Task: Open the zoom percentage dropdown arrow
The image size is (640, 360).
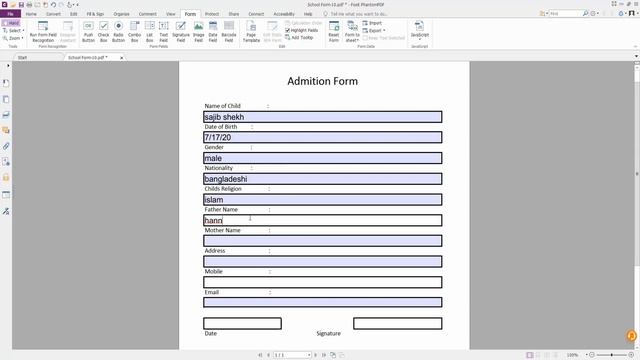Action: coord(587,355)
